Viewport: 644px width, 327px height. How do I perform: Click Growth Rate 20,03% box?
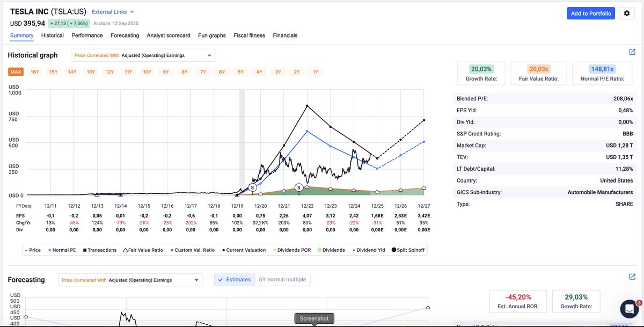point(481,74)
